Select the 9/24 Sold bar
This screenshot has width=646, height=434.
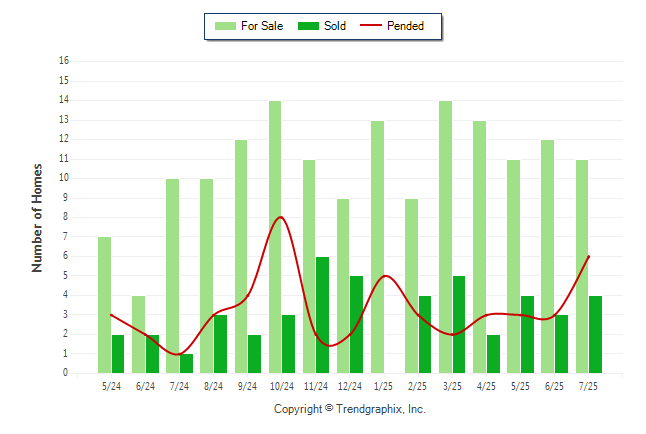pyautogui.click(x=255, y=354)
